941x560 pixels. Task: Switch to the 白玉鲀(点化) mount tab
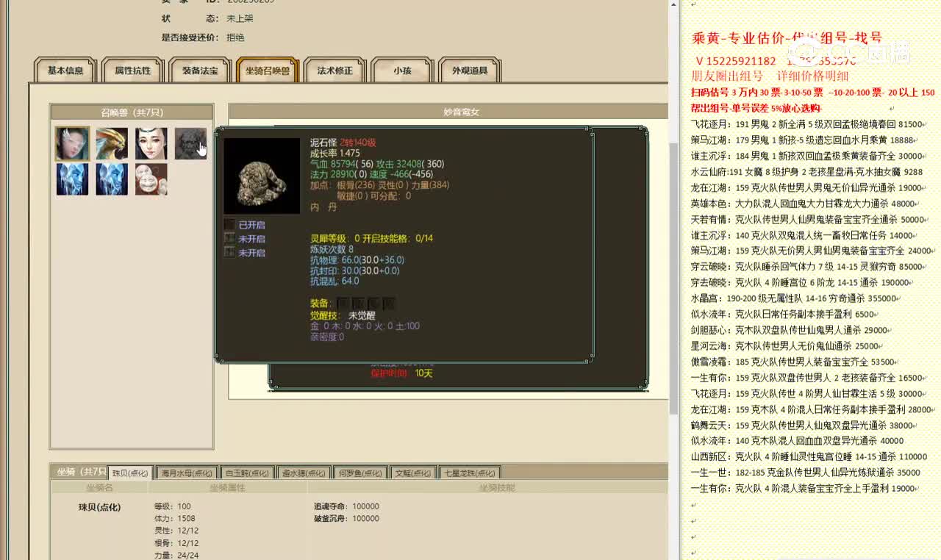[248, 473]
